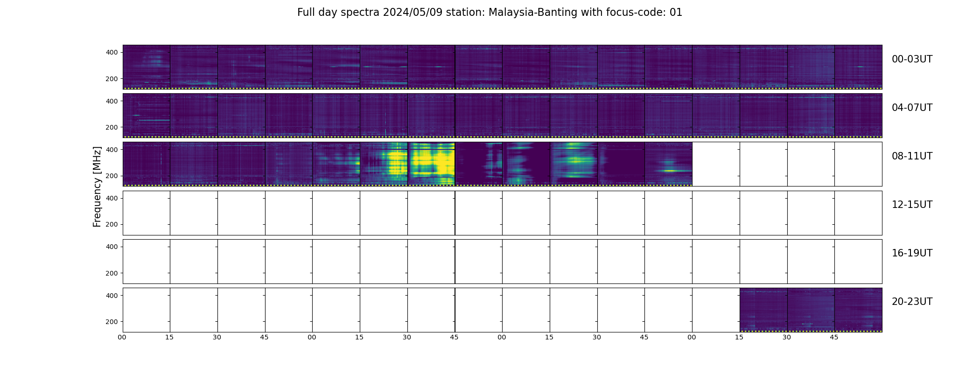Click the first colored spectrogram panel in 20-23UT row

point(763,310)
